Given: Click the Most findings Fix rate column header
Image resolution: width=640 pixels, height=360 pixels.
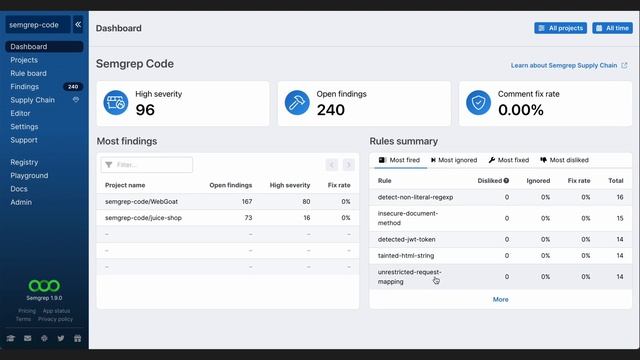Looking at the screenshot, I should click(x=339, y=185).
